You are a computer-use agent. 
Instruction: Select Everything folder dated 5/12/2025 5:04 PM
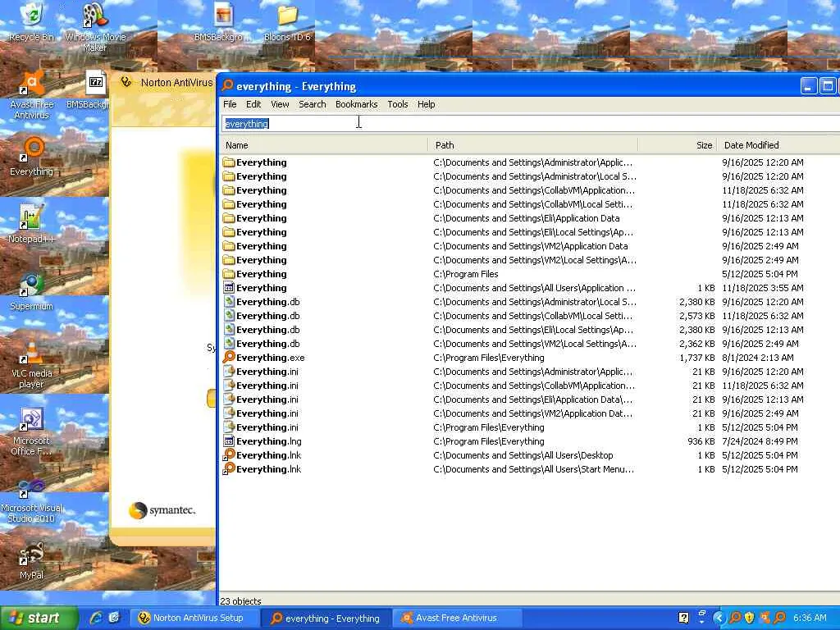(x=262, y=274)
